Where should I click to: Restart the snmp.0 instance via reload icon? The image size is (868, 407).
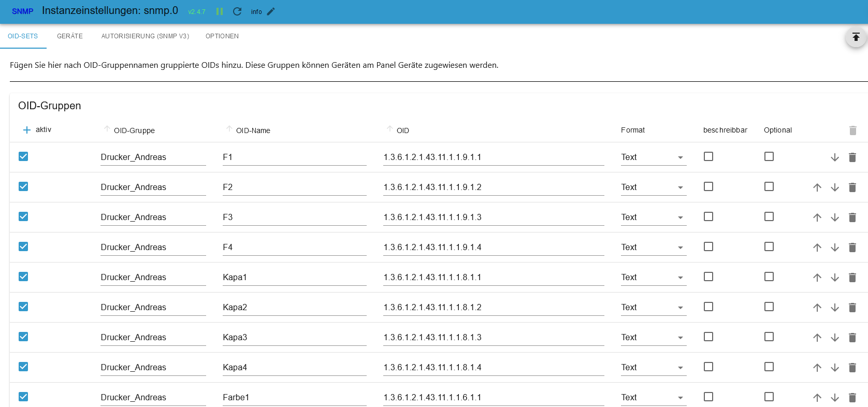click(x=237, y=11)
